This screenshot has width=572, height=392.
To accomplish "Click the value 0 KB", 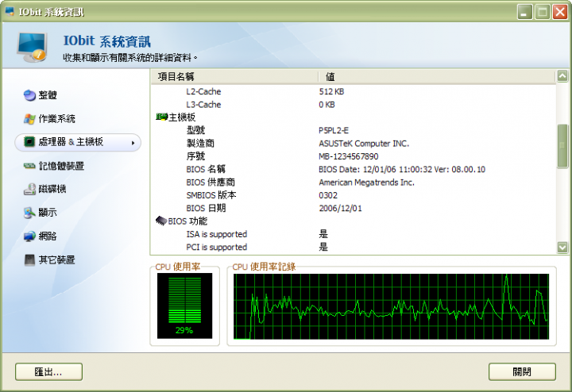I will click(327, 105).
